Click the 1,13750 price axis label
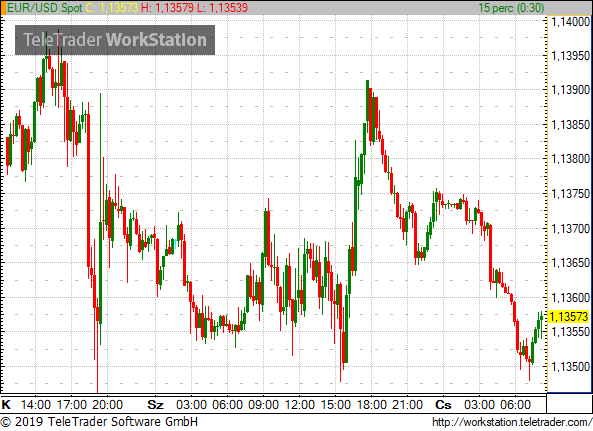593x431 pixels. tap(571, 194)
